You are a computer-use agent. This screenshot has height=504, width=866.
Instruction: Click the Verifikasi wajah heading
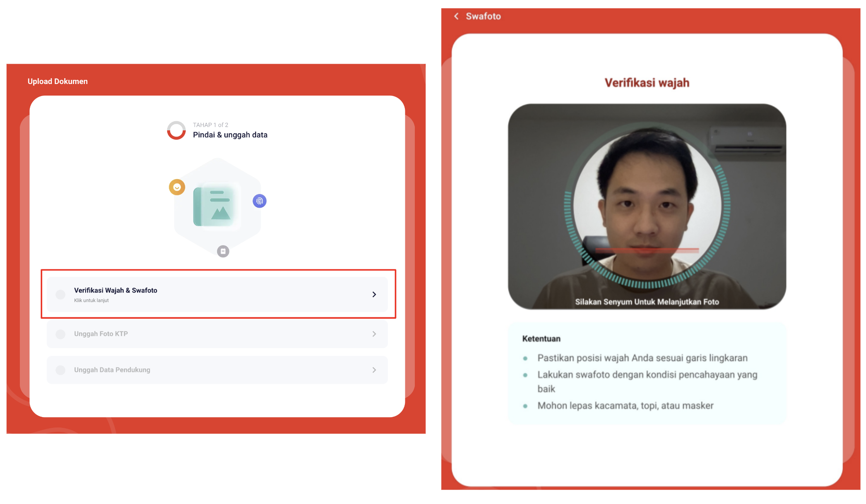(x=647, y=83)
